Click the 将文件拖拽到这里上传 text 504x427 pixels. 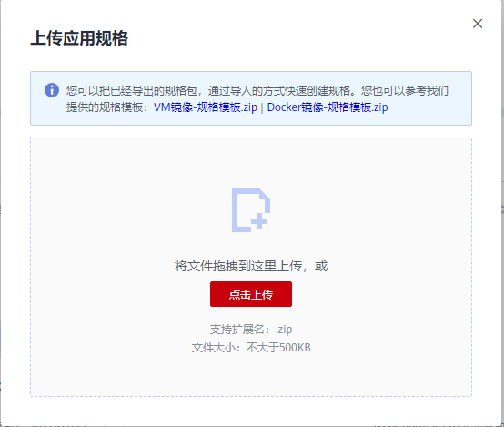(x=238, y=266)
